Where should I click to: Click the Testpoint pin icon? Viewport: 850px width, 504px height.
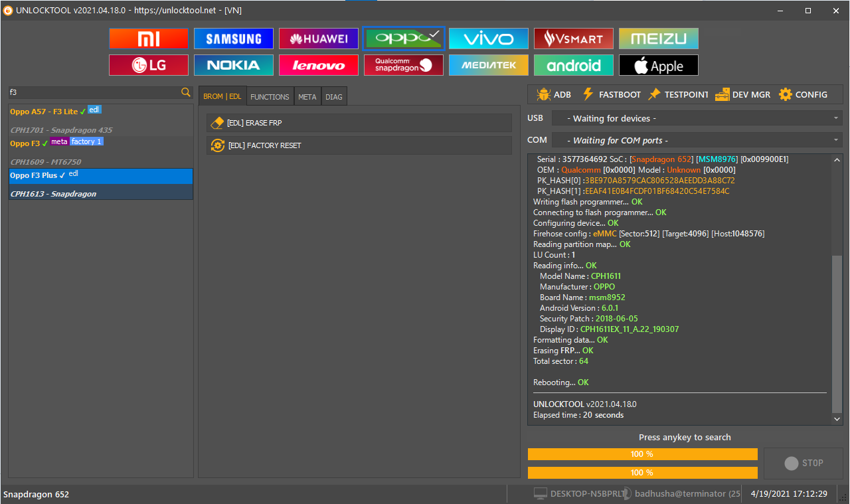[654, 94]
